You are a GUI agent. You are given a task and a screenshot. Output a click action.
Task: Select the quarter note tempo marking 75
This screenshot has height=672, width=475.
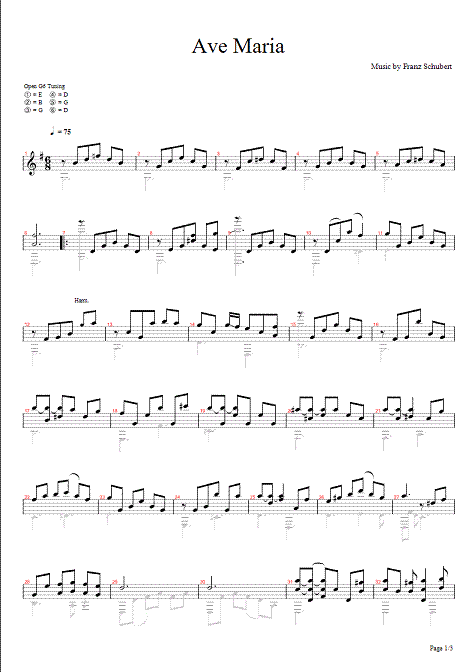point(60,132)
